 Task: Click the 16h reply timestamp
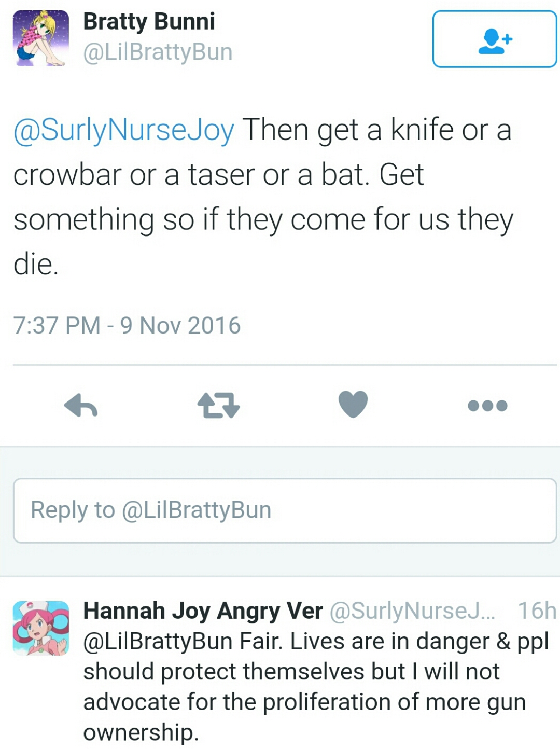537,611
